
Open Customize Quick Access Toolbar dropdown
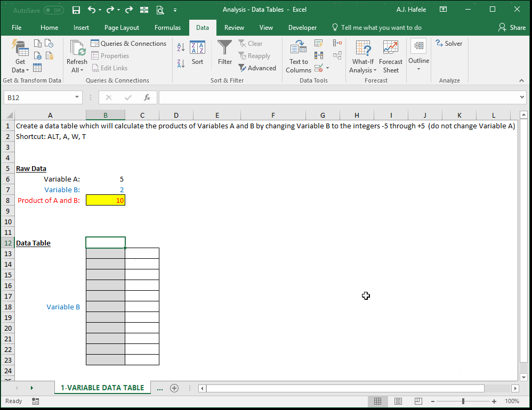pos(175,10)
